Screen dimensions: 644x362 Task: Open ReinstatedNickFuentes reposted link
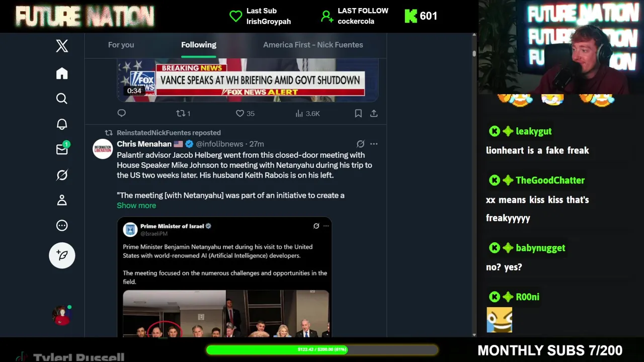coord(169,133)
